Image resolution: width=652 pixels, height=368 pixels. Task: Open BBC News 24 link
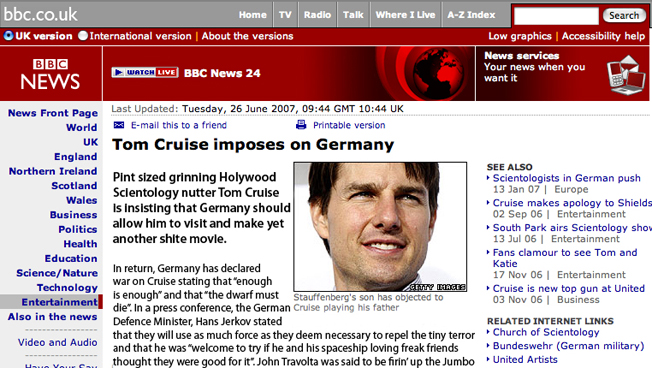point(222,73)
